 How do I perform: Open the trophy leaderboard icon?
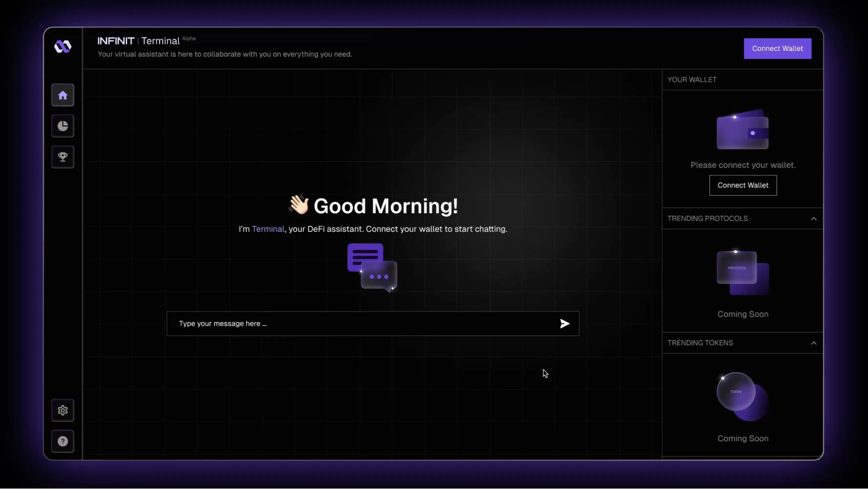coord(63,157)
